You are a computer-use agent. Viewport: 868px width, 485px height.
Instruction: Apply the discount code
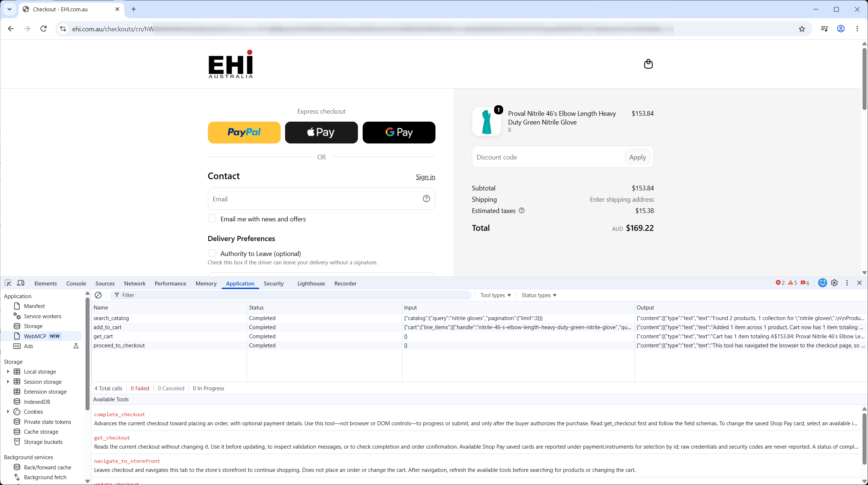coord(638,157)
